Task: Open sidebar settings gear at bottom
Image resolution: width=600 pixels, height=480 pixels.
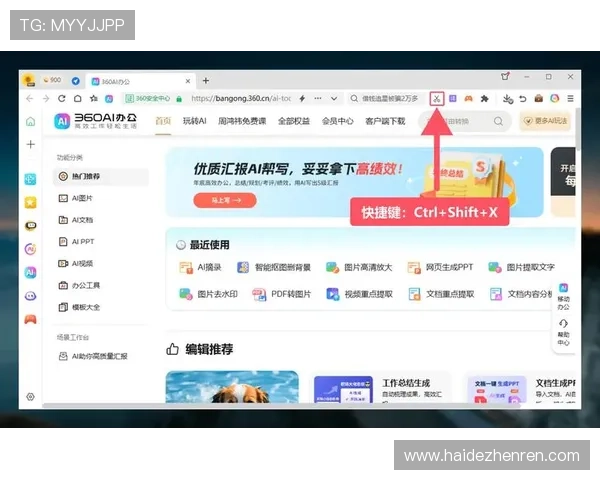Action: point(31,397)
